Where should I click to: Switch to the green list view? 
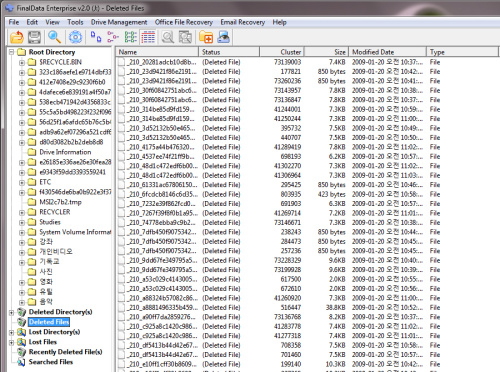(x=130, y=37)
